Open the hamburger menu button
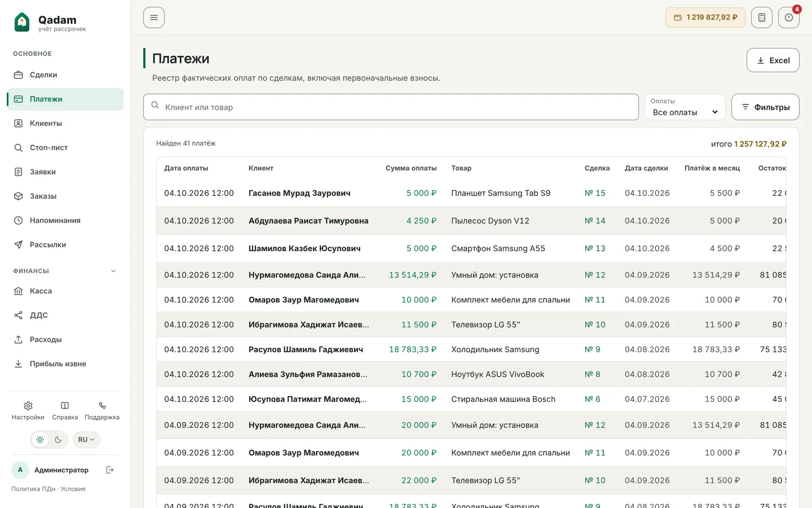Image resolution: width=812 pixels, height=508 pixels. (154, 17)
